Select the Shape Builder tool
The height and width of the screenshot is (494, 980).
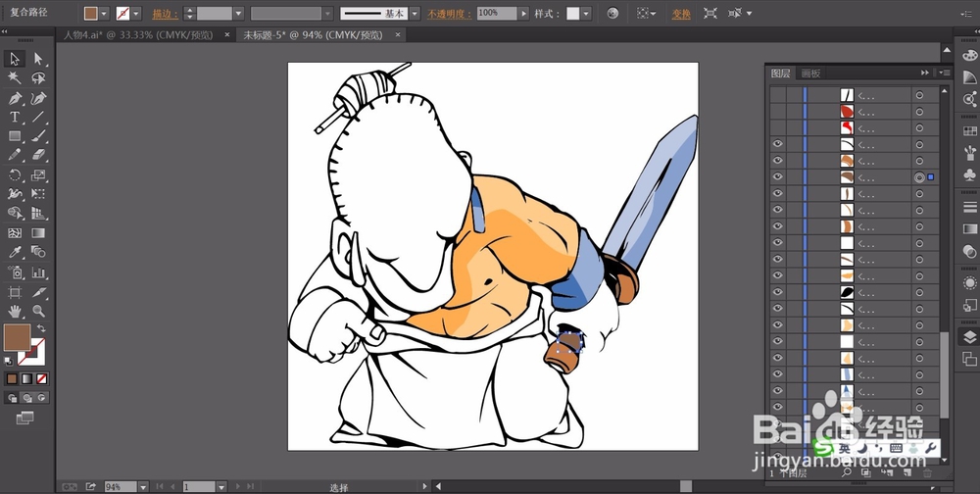tap(15, 214)
